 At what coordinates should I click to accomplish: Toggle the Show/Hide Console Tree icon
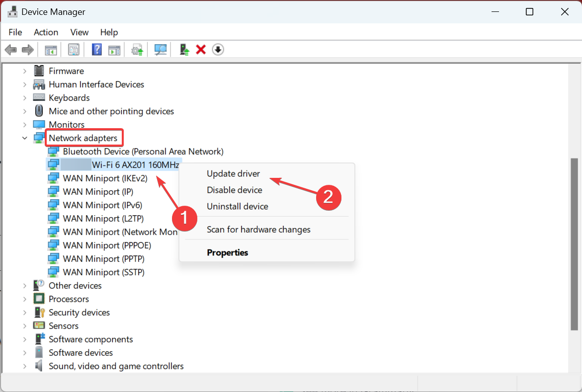(51, 50)
